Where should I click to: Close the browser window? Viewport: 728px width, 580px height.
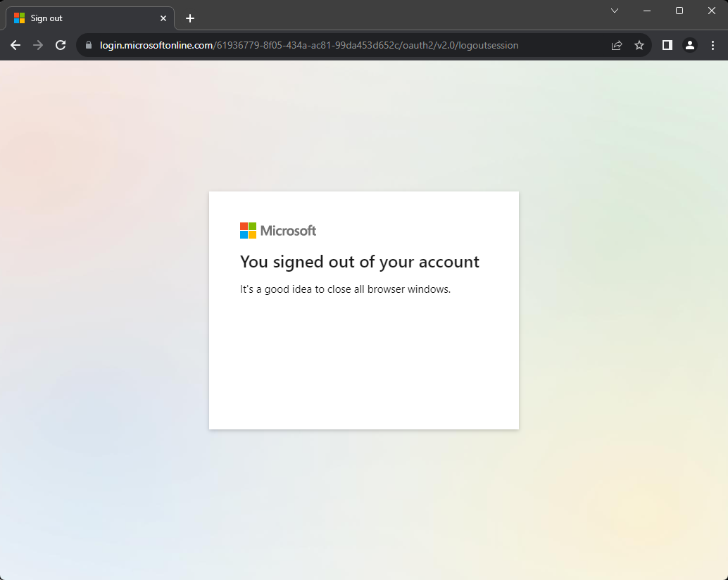(711, 11)
